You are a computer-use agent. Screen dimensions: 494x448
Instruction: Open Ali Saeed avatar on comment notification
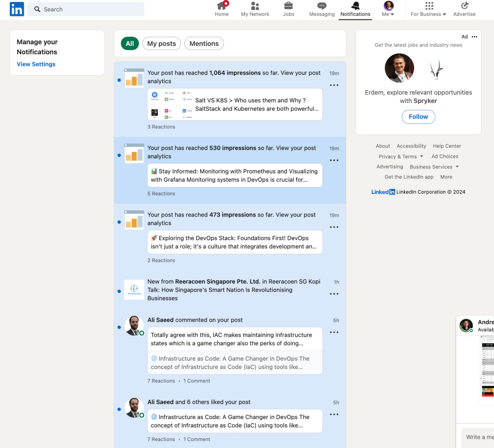(x=134, y=326)
